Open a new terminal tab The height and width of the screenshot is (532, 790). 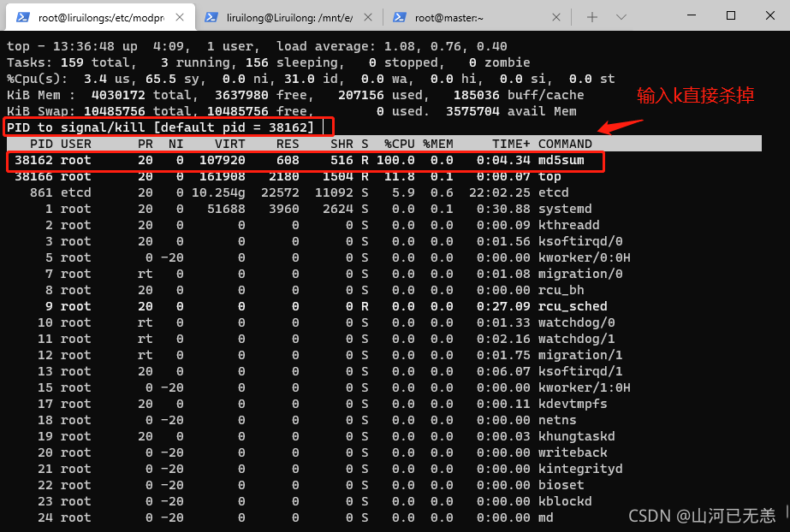click(592, 17)
